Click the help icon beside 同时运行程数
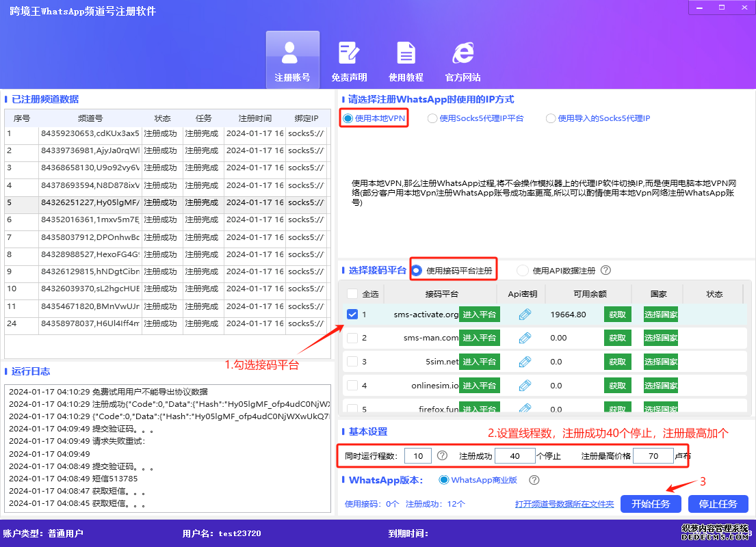Screen dimensions: 756x547 point(442,455)
